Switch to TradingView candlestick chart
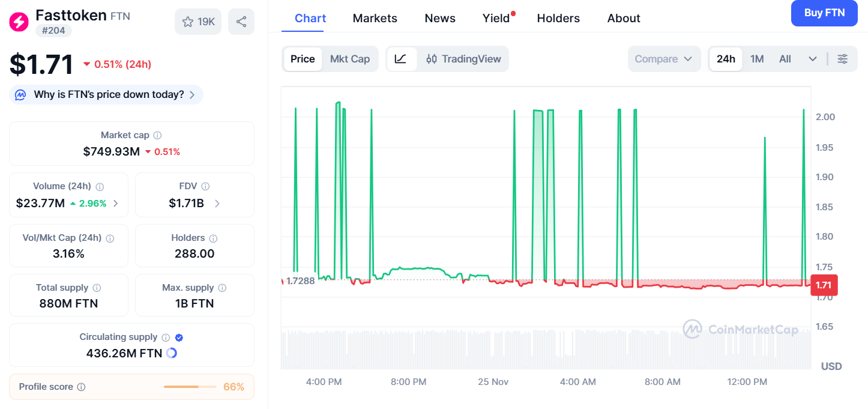This screenshot has width=868, height=409. pyautogui.click(x=463, y=59)
